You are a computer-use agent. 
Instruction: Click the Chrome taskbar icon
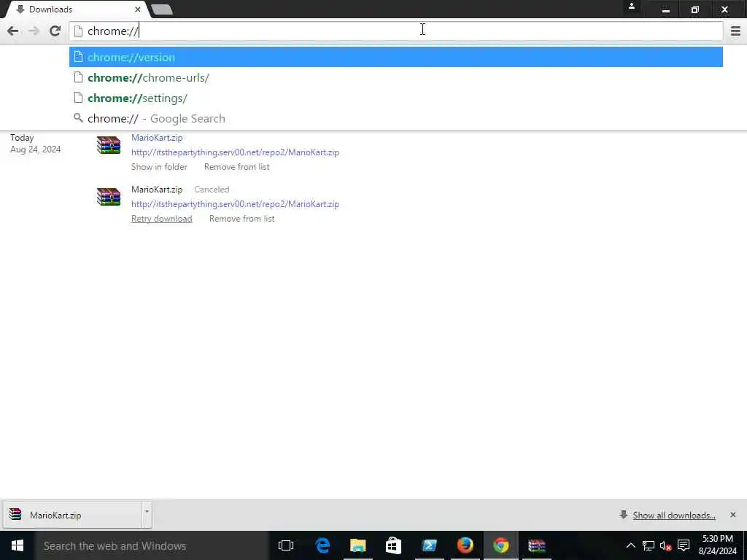click(x=500, y=545)
